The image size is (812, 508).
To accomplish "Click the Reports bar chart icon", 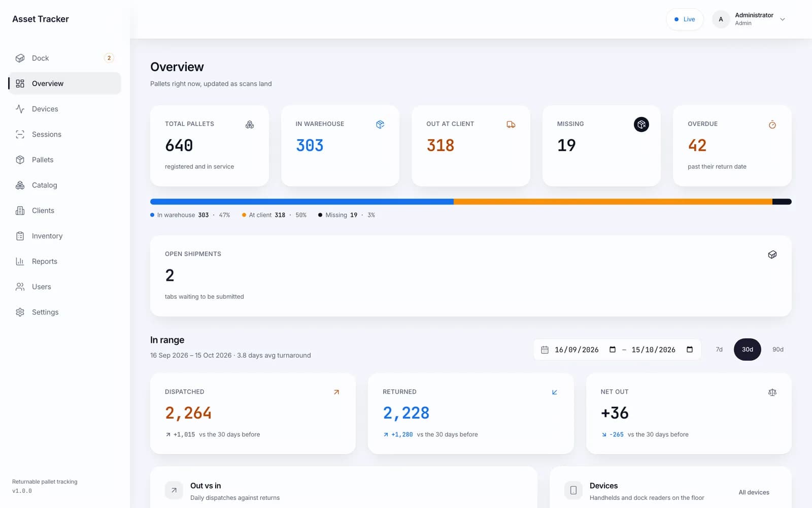I will [x=20, y=261].
